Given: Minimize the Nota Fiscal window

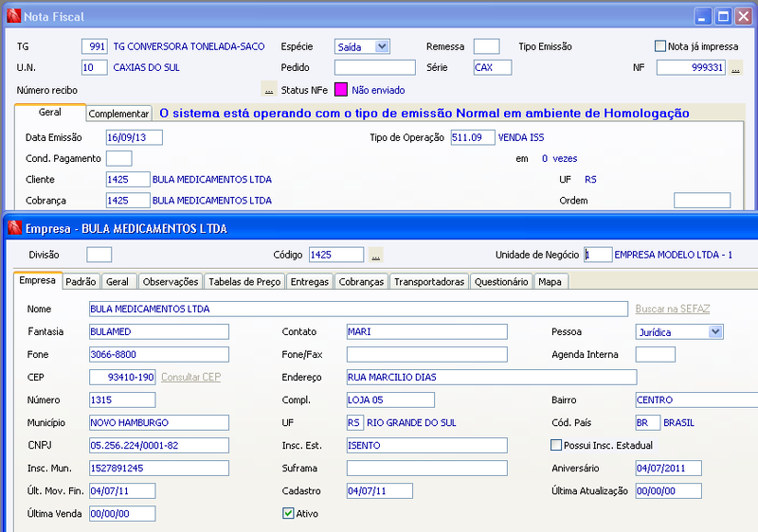Looking at the screenshot, I should 702,16.
